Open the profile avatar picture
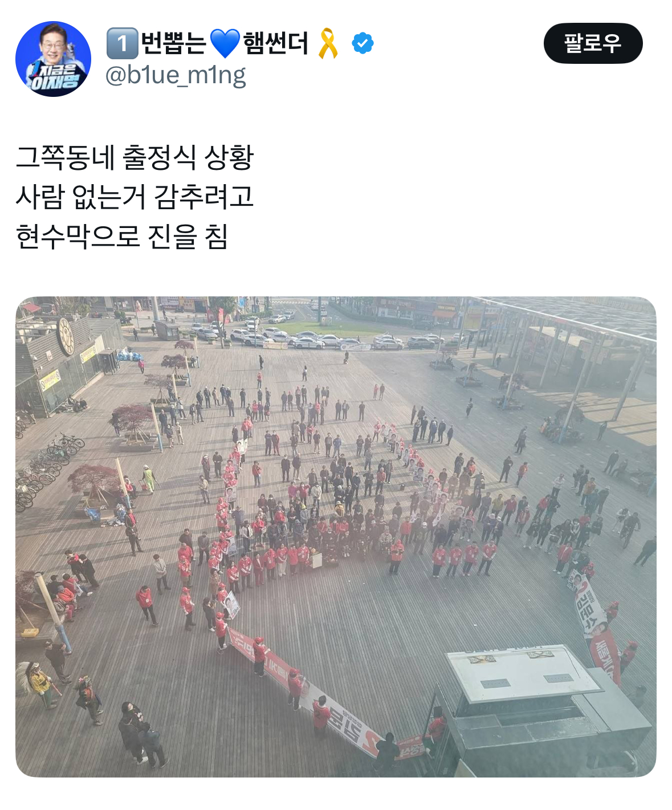This screenshot has width=672, height=810. [53, 59]
